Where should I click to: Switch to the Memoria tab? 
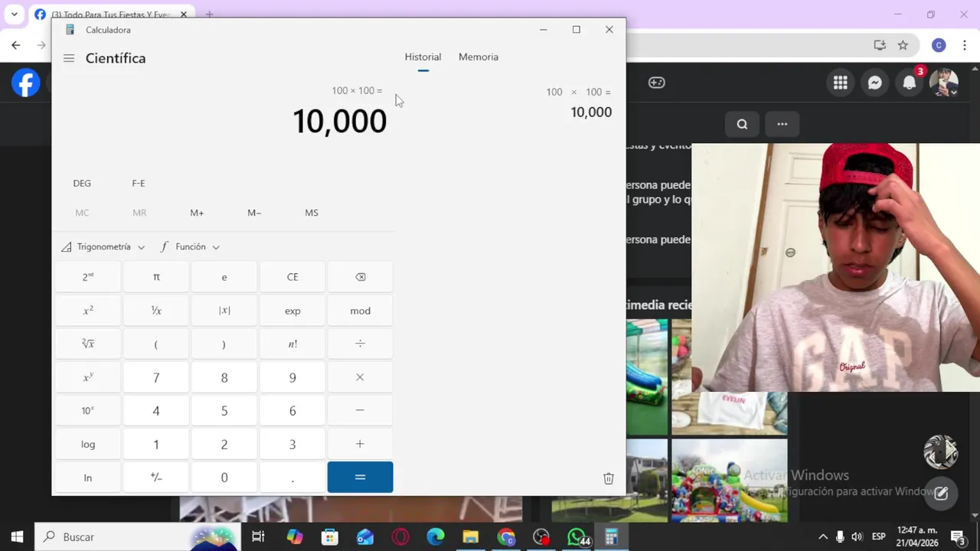(479, 57)
